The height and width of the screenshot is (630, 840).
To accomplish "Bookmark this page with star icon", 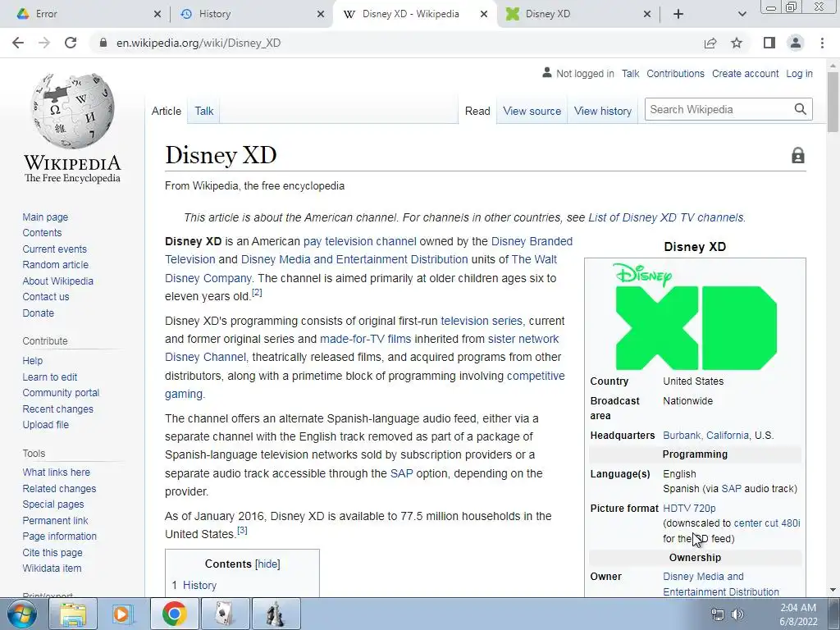I will pos(737,43).
